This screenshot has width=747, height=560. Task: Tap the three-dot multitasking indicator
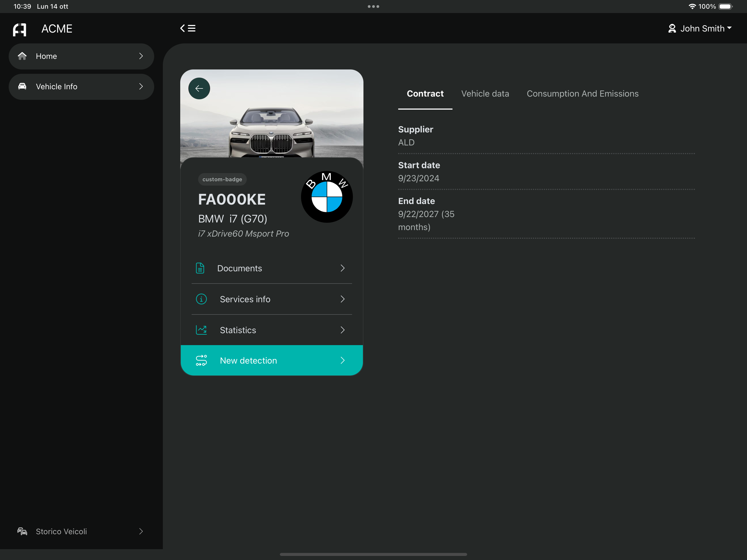(x=373, y=7)
